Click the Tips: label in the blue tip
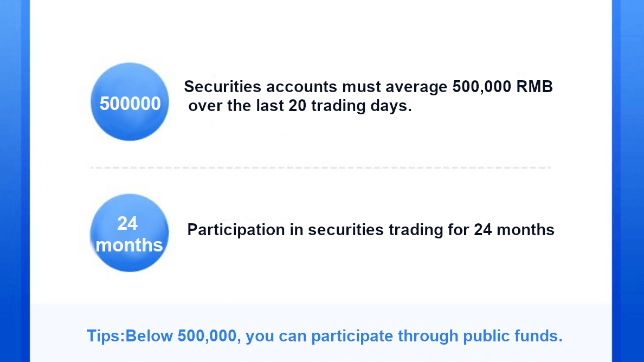 (x=106, y=336)
